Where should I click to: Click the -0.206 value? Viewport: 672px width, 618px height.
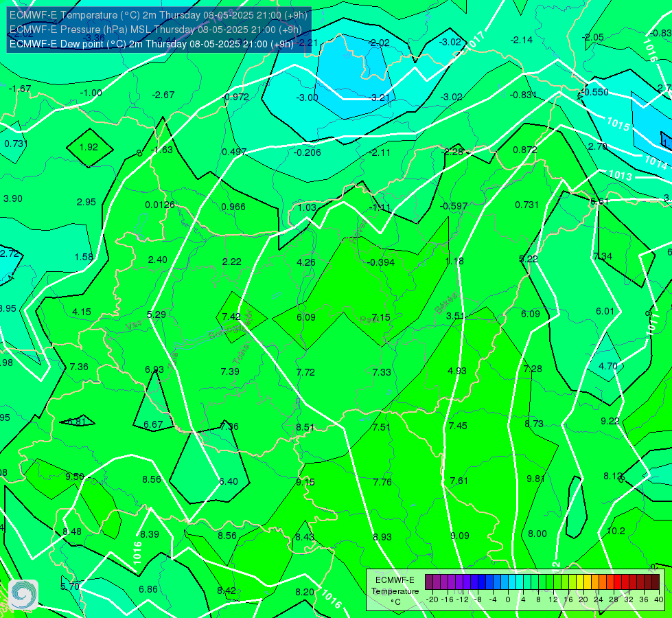[x=308, y=152]
